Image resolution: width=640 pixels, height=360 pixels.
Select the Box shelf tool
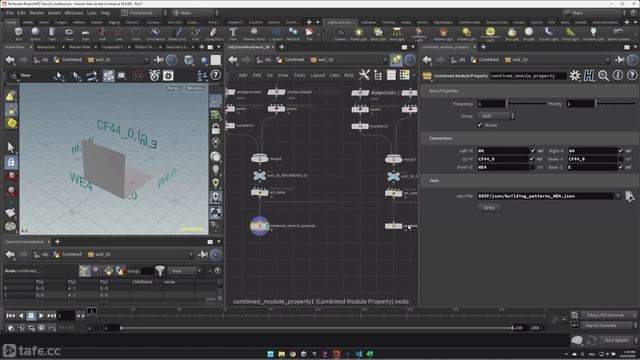[x=18, y=33]
